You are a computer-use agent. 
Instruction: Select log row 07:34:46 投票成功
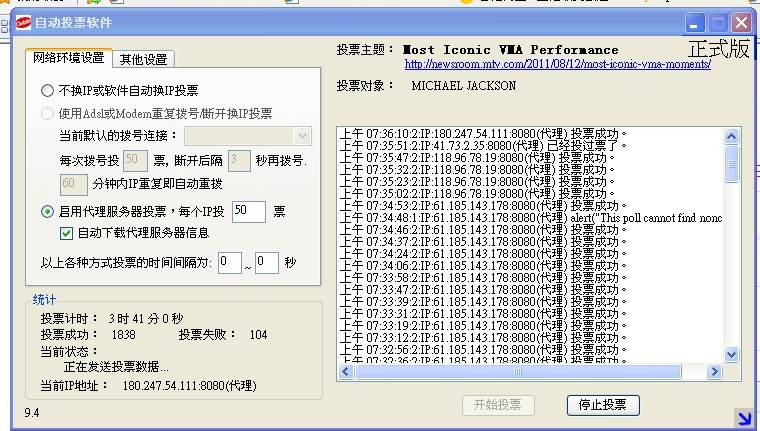pyautogui.click(x=483, y=230)
